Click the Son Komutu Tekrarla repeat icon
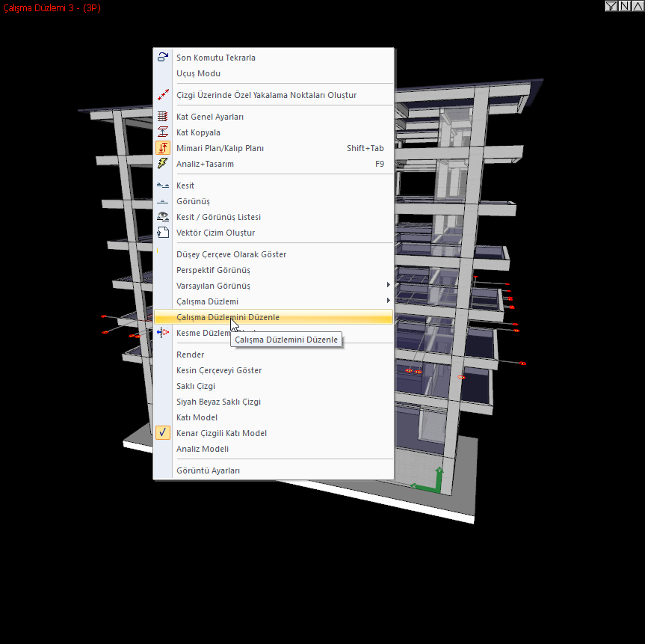Viewport: 645px width, 644px height. [x=163, y=57]
